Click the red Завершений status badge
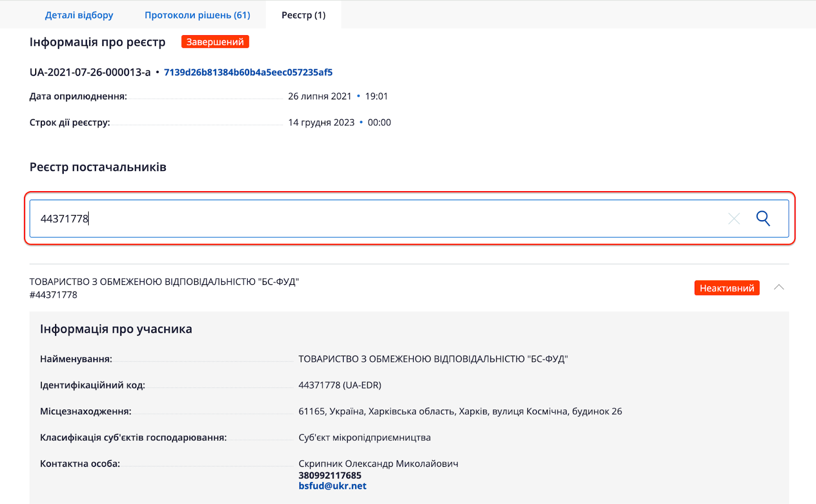The image size is (816, 504). pyautogui.click(x=215, y=42)
